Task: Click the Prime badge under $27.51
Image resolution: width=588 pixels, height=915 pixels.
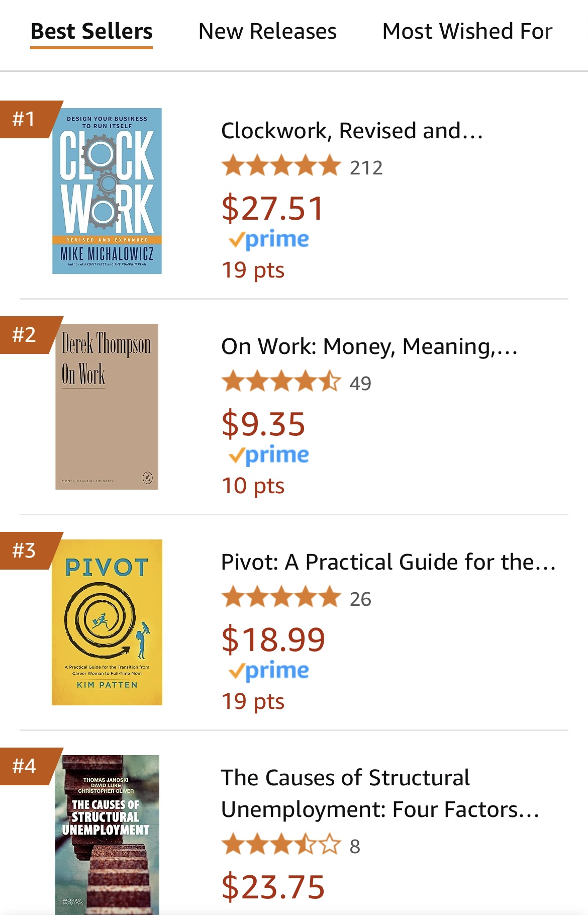Action: click(x=269, y=240)
